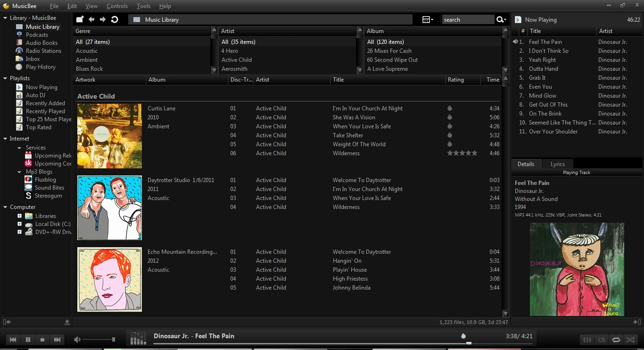Mute the volume via speaker icon
This screenshot has width=644, height=350.
(77, 340)
